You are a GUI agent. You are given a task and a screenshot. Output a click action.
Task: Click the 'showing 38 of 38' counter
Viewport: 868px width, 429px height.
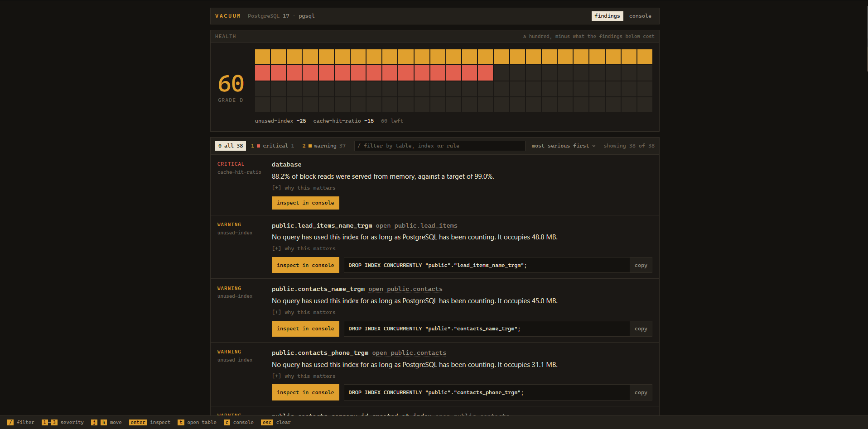pyautogui.click(x=629, y=146)
